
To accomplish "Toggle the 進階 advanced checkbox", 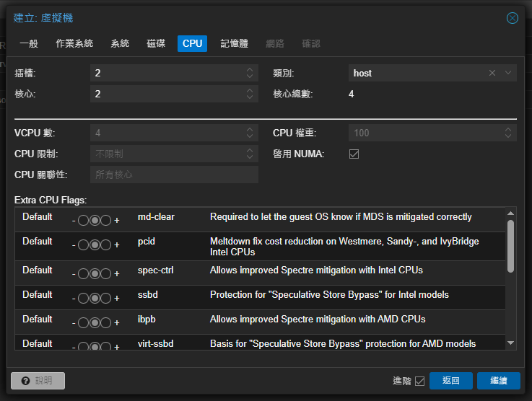I will coord(419,381).
